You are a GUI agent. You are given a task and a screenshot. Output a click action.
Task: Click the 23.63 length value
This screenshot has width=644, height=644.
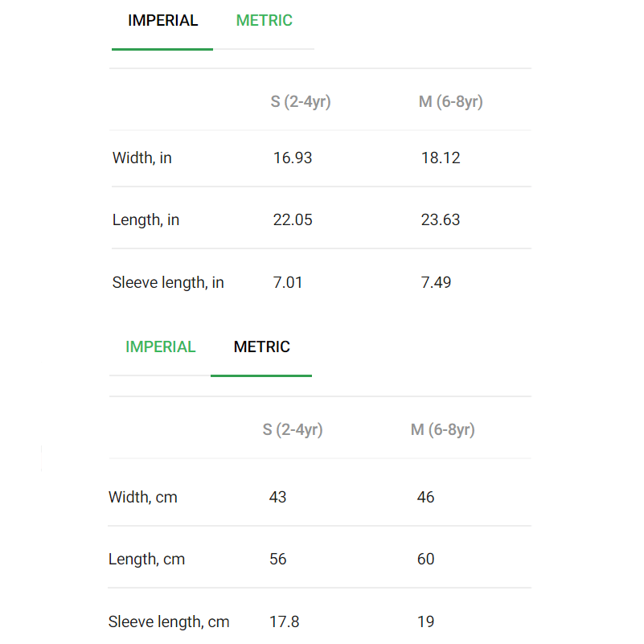(441, 220)
